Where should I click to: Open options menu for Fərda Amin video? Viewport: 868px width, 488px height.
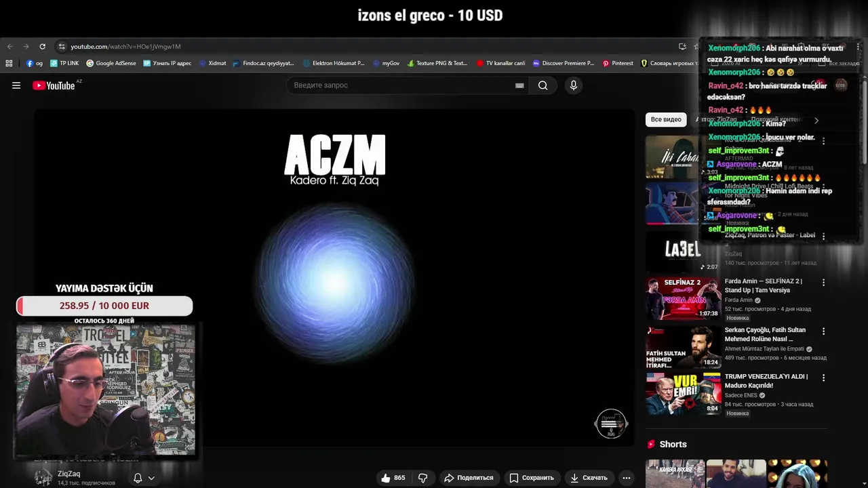(x=823, y=282)
